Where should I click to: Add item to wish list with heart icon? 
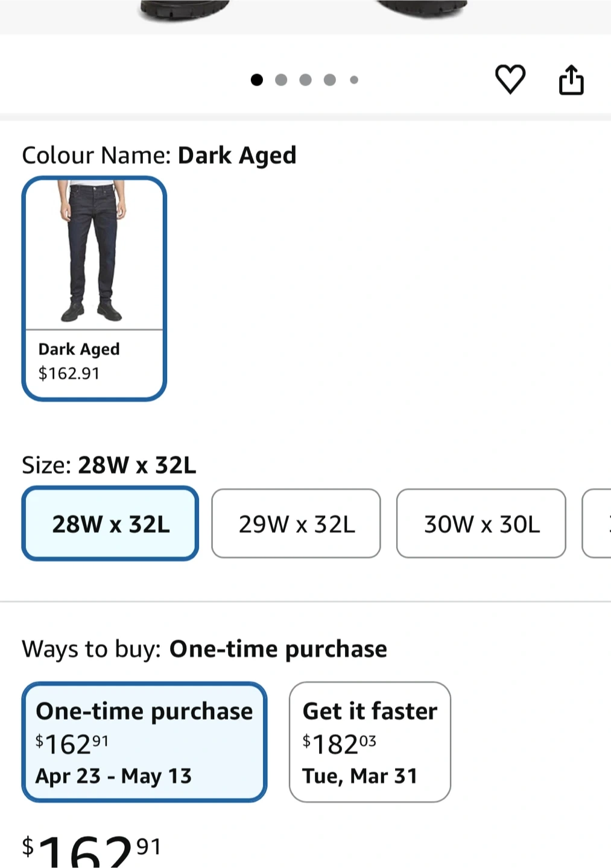[x=510, y=79]
